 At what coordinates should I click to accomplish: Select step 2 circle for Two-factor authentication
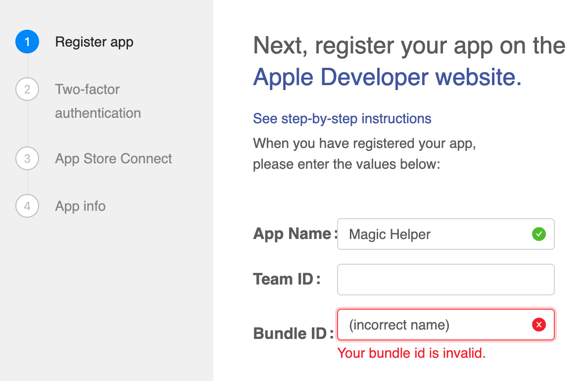tap(27, 89)
